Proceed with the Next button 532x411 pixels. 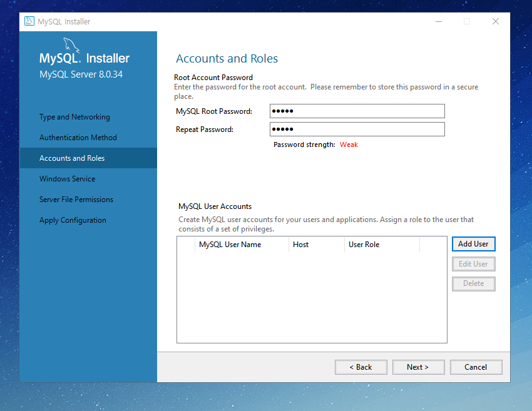point(418,367)
